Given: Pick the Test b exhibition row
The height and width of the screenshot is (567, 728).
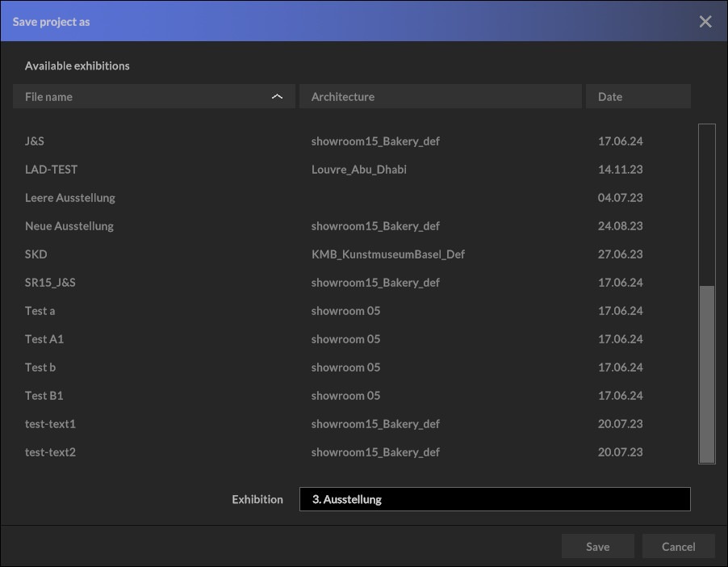Looking at the screenshot, I should (x=40, y=367).
